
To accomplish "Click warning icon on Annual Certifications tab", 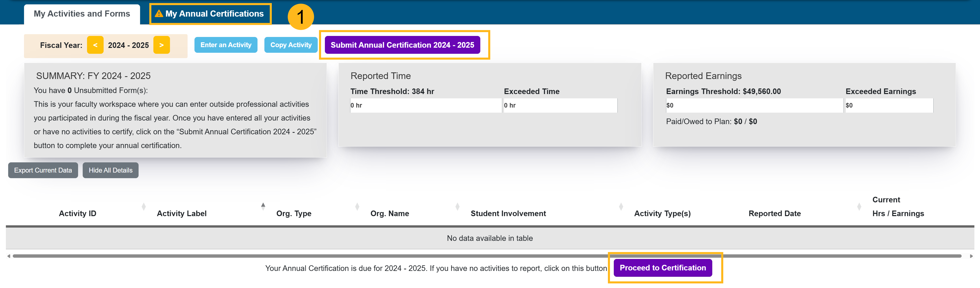I will (159, 14).
